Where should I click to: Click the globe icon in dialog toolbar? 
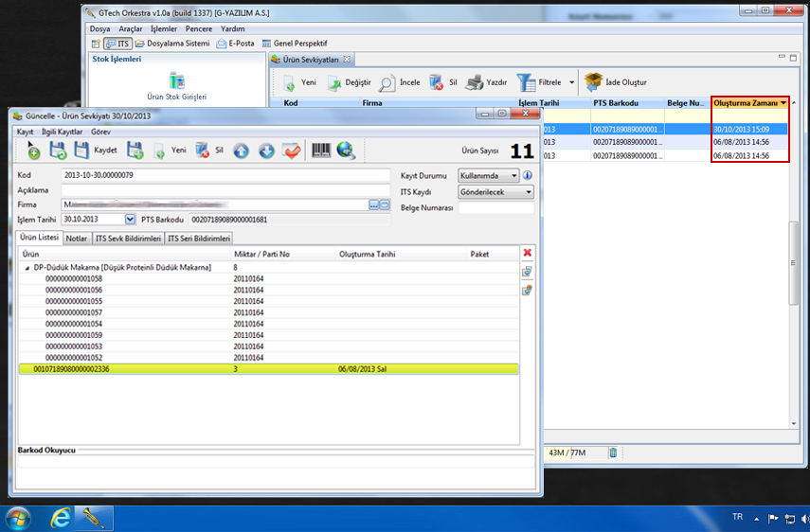pos(346,151)
